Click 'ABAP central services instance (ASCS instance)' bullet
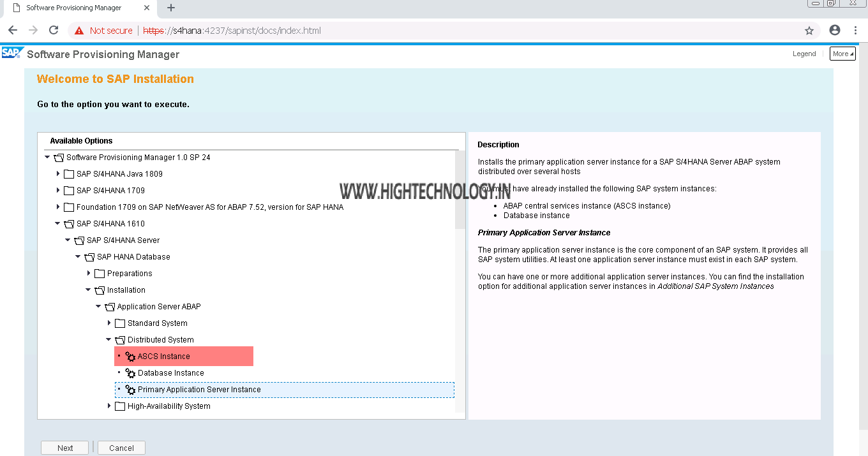 tap(587, 206)
